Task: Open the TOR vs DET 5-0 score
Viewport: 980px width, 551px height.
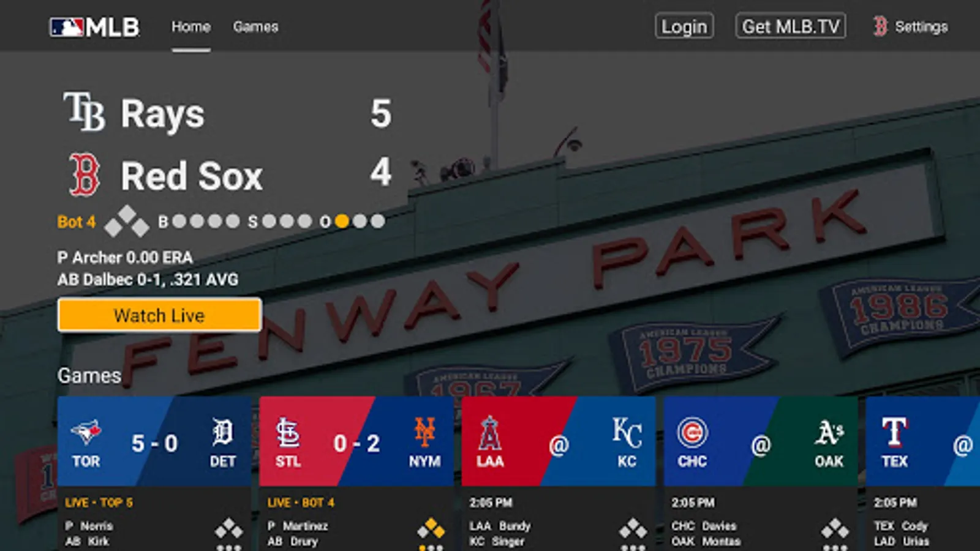Action: coord(154,443)
